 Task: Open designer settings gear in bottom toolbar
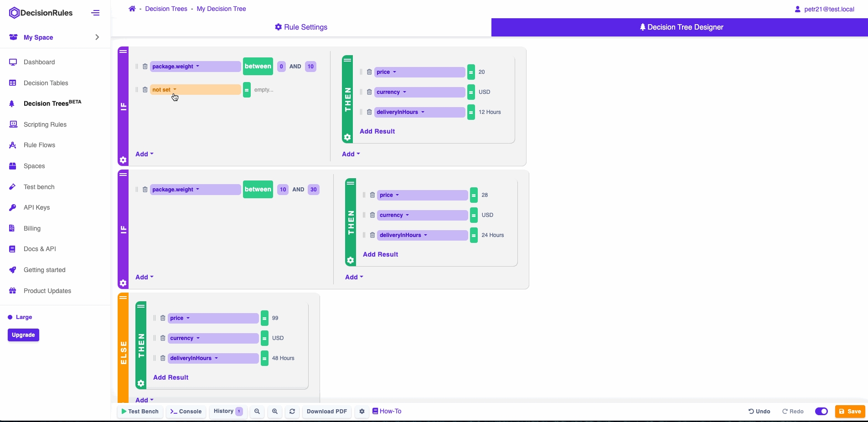click(362, 411)
